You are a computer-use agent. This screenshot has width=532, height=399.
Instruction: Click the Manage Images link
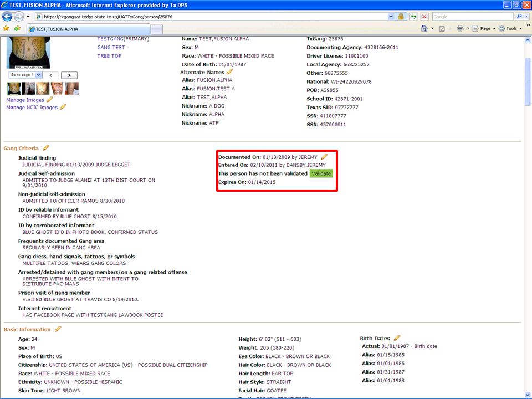25,100
